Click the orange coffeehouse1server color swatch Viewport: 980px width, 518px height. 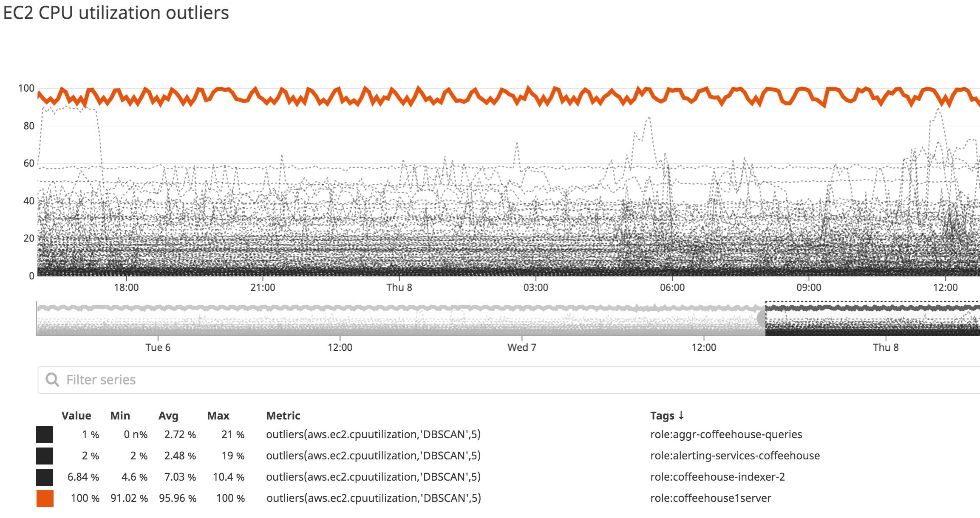pos(45,498)
